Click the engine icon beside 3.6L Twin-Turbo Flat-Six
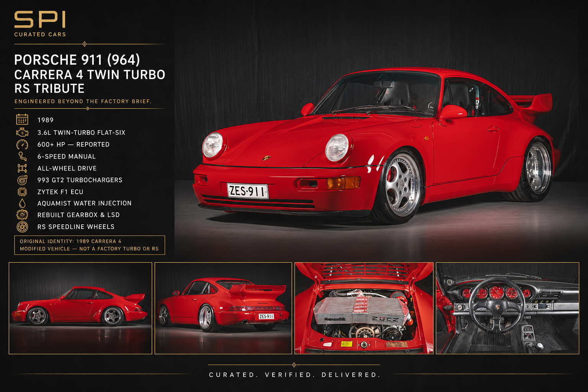 [22, 132]
